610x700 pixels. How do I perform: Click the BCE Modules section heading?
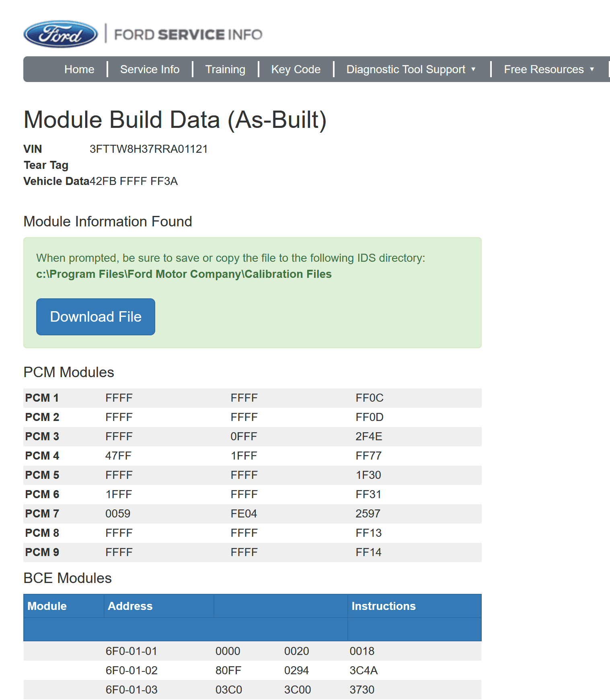click(68, 578)
